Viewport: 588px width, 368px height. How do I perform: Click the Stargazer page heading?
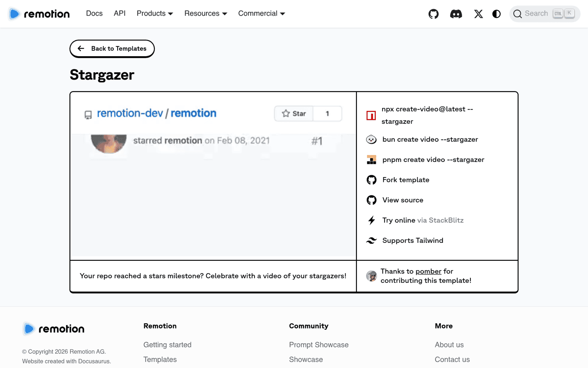[102, 75]
